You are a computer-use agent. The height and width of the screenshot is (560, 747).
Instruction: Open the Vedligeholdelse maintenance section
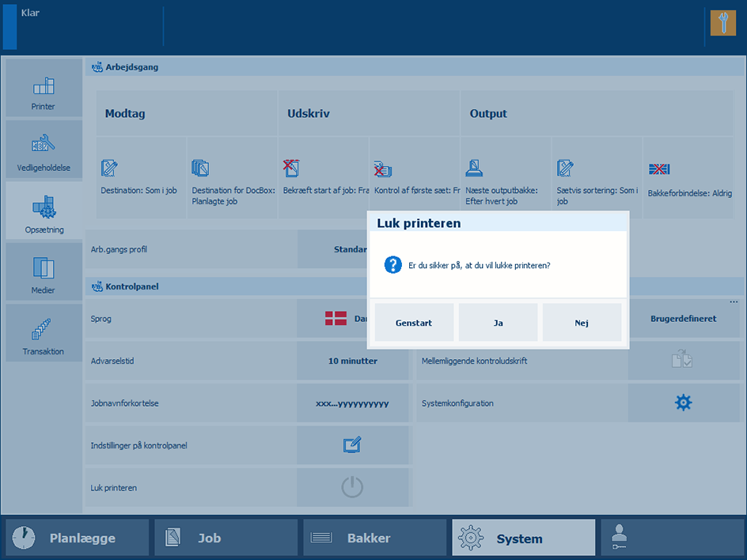pyautogui.click(x=44, y=149)
